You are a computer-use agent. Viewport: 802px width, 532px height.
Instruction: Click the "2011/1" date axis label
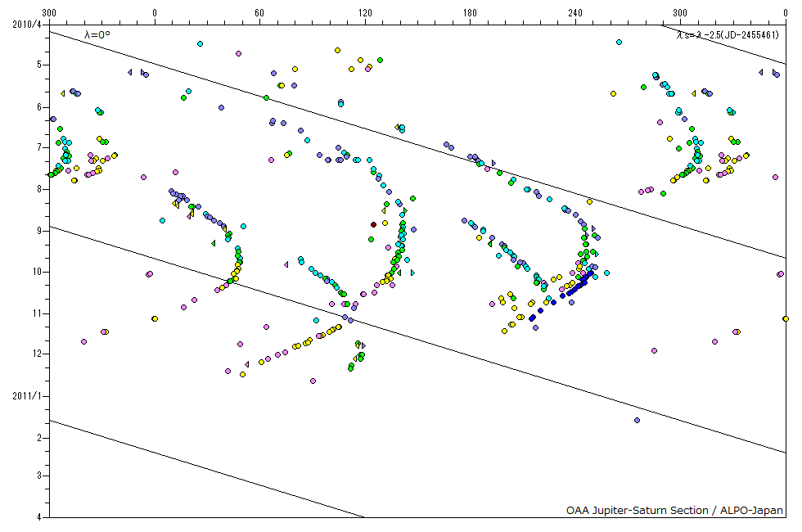tap(27, 396)
